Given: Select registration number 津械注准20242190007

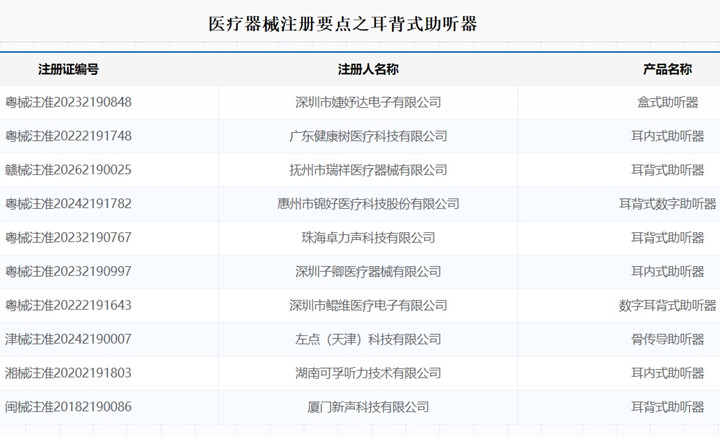Looking at the screenshot, I should pyautogui.click(x=68, y=339).
